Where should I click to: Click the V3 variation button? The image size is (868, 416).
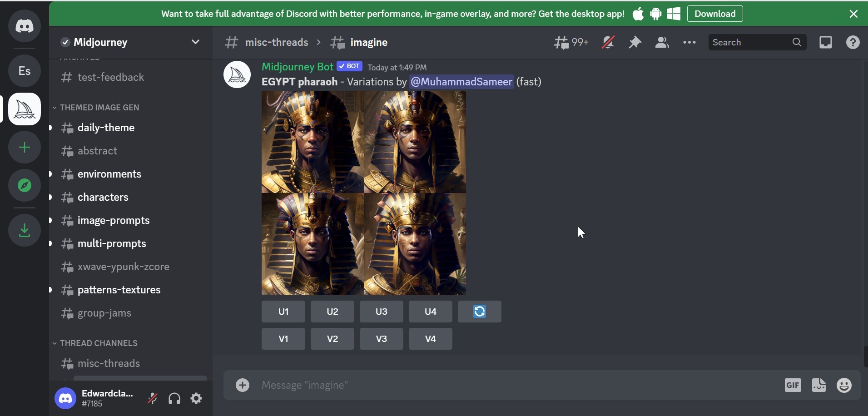tap(382, 339)
